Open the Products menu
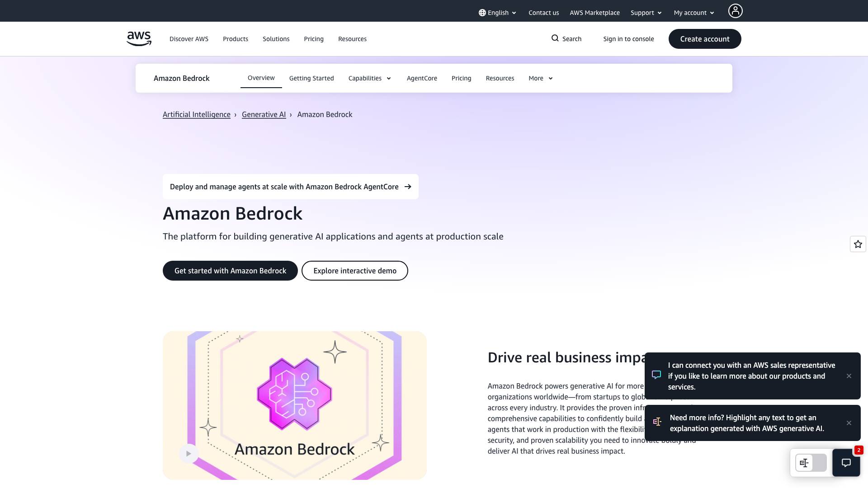 [x=235, y=39]
